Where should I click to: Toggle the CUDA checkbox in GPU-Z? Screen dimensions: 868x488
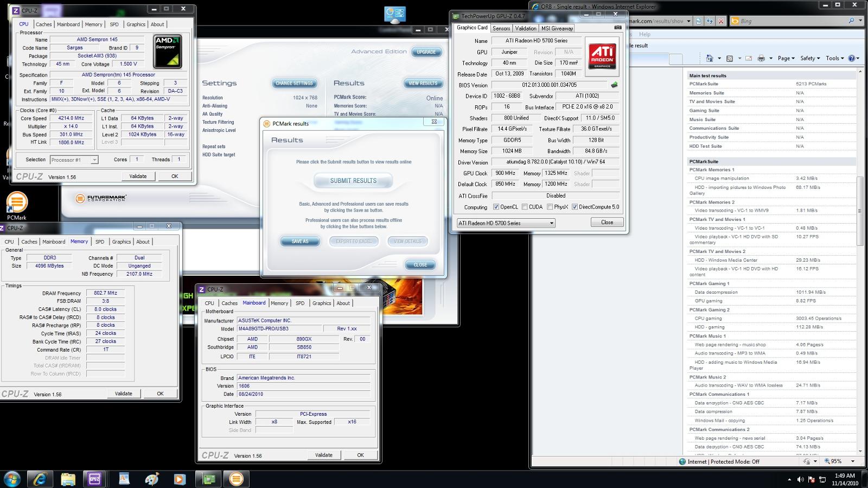tap(525, 207)
